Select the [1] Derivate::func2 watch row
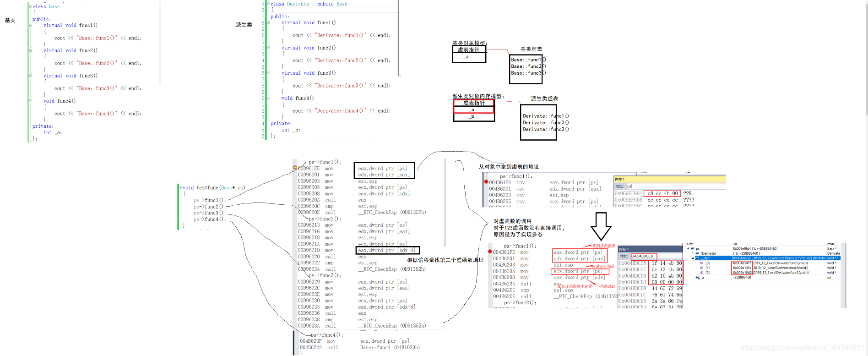The image size is (868, 356). [x=763, y=268]
